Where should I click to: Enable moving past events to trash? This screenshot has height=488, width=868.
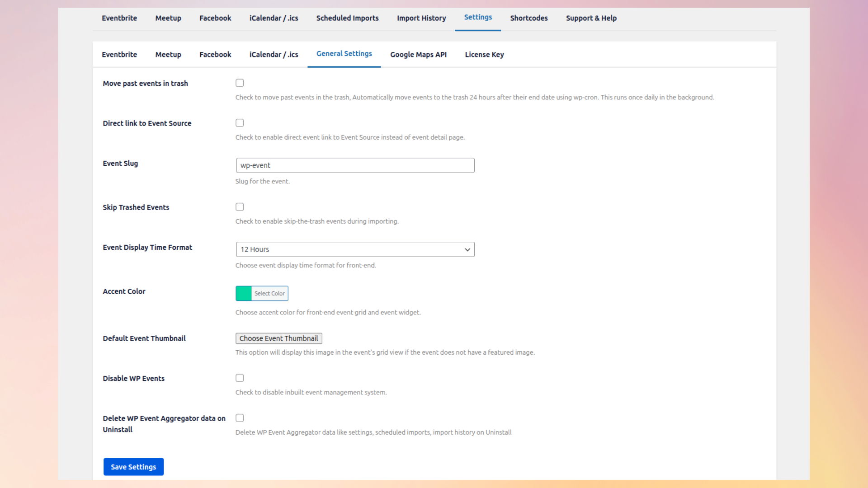point(240,83)
